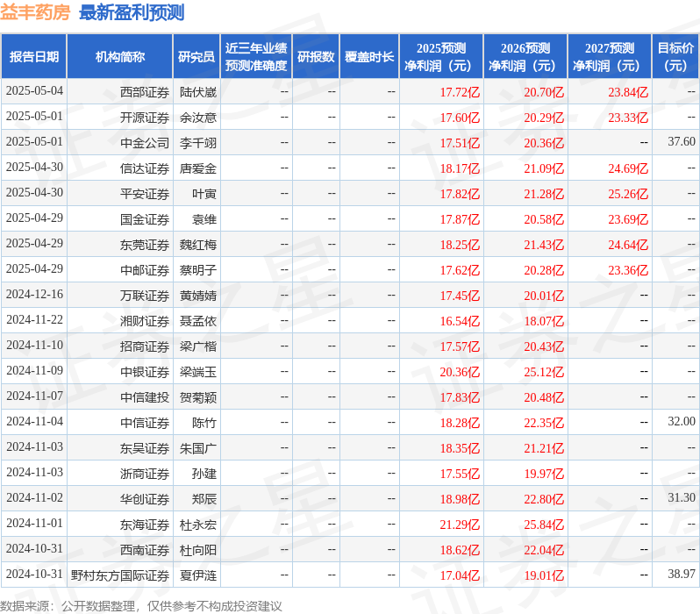Click the 最新盈利预测 heading
700x614 pixels.
click(132, 12)
